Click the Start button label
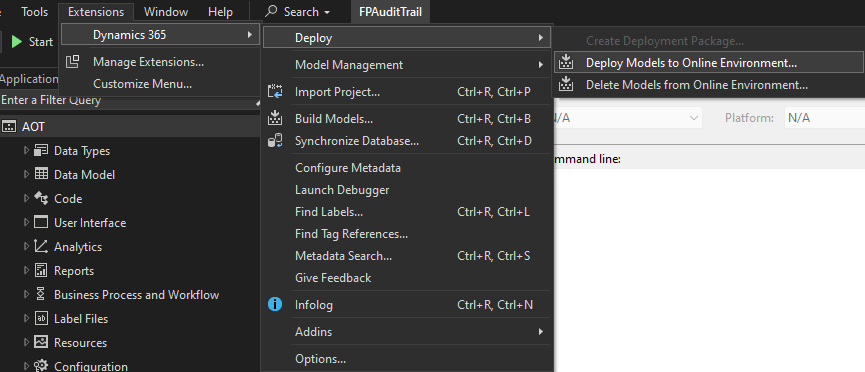Image resolution: width=865 pixels, height=372 pixels. click(x=41, y=42)
